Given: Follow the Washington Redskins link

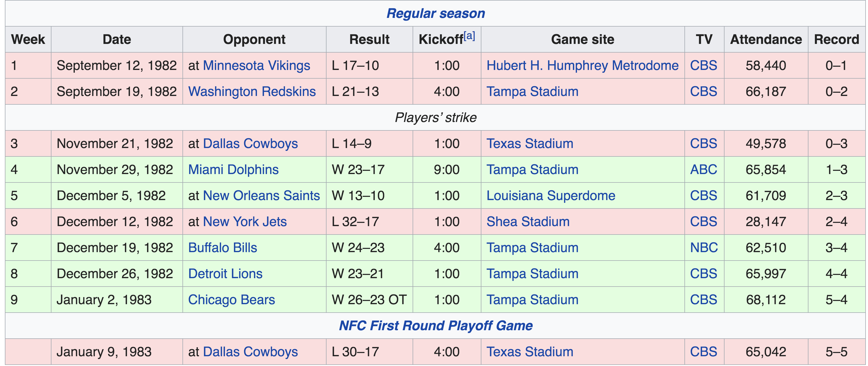Looking at the screenshot, I should click(252, 91).
